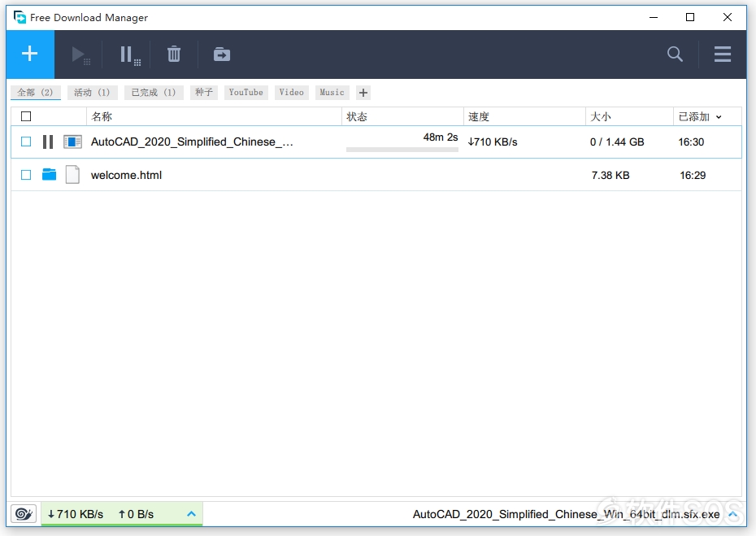Click the ↓710 KB/s speed in AutoCAD row
This screenshot has height=536, width=756.
click(x=493, y=142)
